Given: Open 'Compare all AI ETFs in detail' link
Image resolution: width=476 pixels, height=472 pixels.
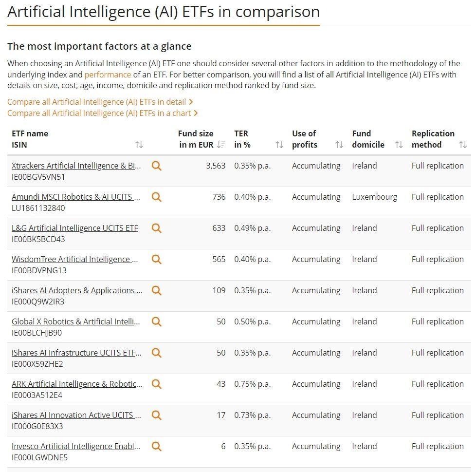Looking at the screenshot, I should coord(100,102).
